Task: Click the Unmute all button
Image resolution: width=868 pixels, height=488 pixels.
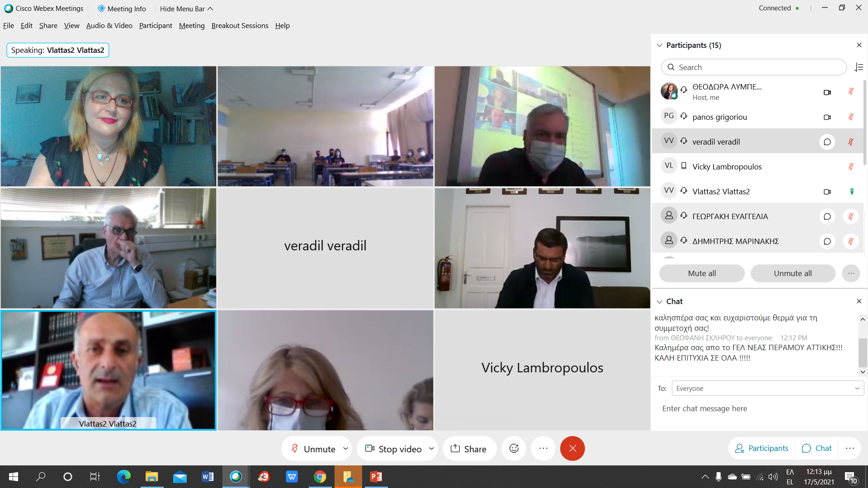Action: click(793, 273)
